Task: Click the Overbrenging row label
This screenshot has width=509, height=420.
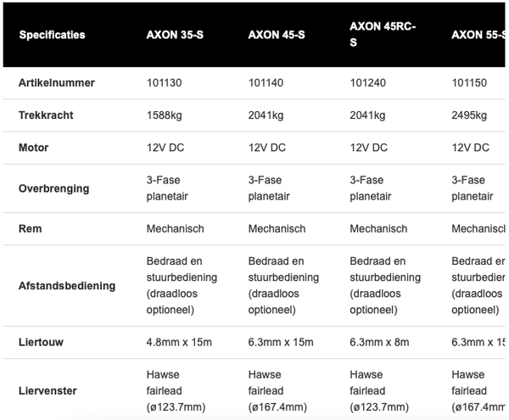Action: [x=53, y=188]
